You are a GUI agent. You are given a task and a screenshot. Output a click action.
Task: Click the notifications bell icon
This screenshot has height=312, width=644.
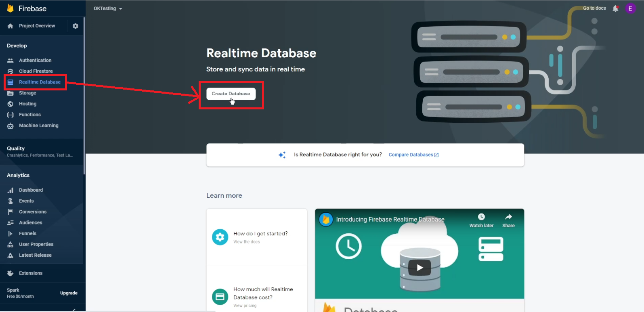tap(615, 8)
